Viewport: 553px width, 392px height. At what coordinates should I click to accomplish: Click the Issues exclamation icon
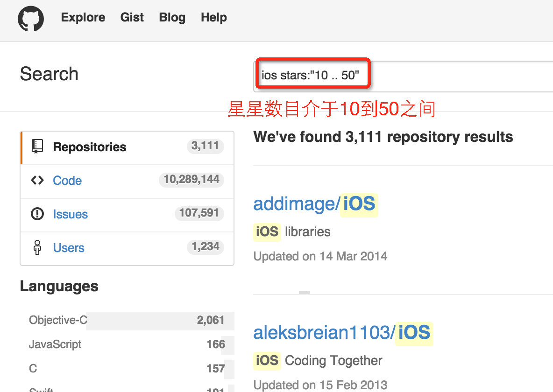coord(37,214)
